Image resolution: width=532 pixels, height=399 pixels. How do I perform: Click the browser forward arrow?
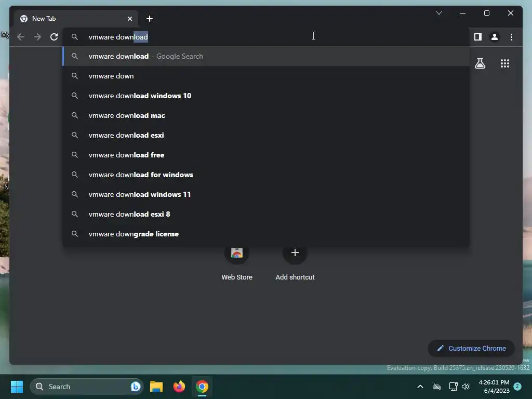[x=37, y=37]
